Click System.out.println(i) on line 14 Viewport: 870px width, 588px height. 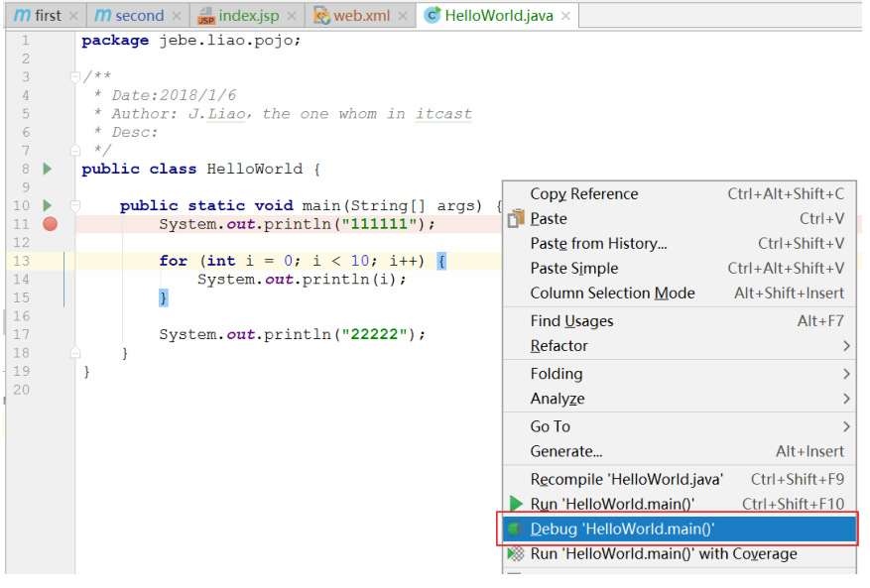(302, 279)
